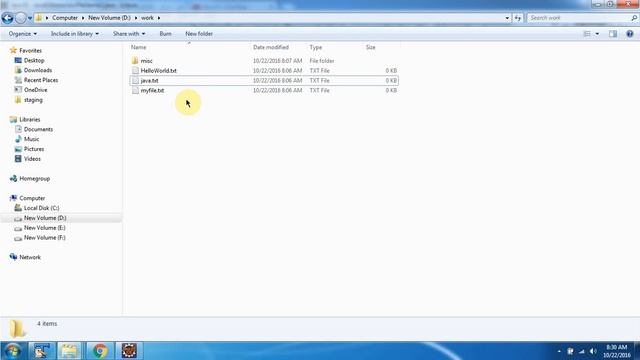The image size is (640, 360).
Task: Open the Pictures library
Action: tap(34, 149)
